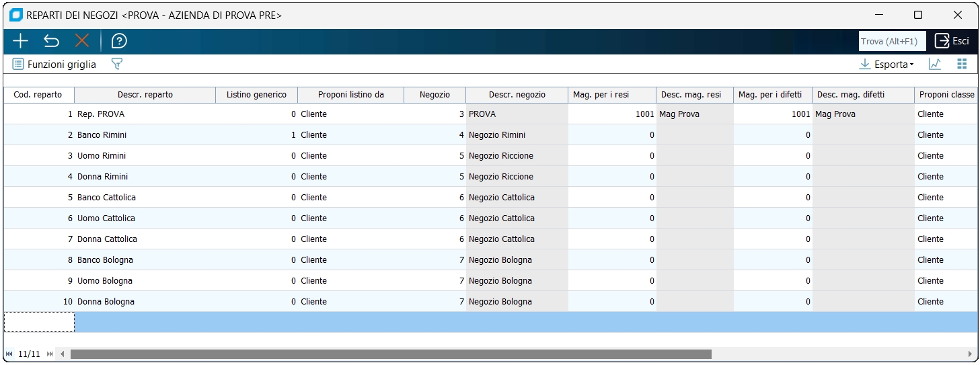Screen dimensions: 980x365
Task: Click scrollbar left arrow
Action: (x=62, y=354)
